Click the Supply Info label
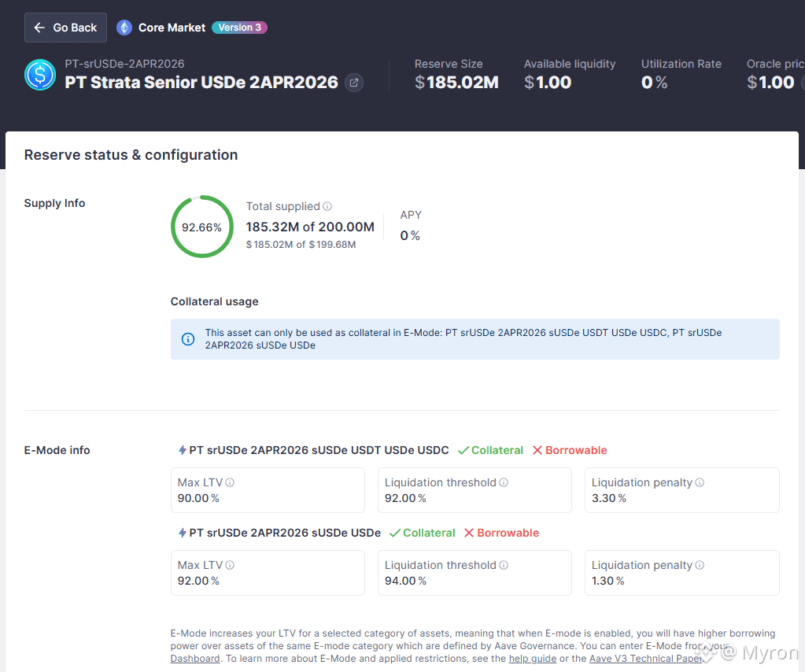 pyautogui.click(x=54, y=203)
